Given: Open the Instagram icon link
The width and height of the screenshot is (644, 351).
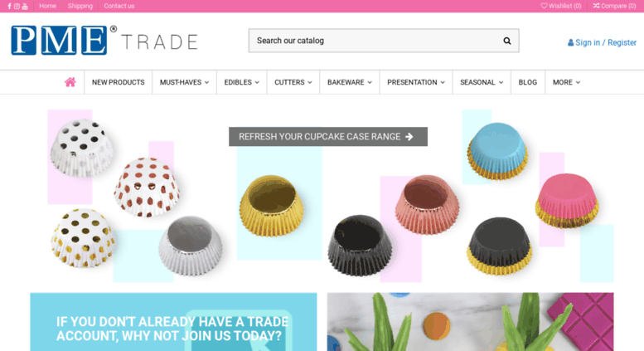Looking at the screenshot, I should click(x=17, y=6).
